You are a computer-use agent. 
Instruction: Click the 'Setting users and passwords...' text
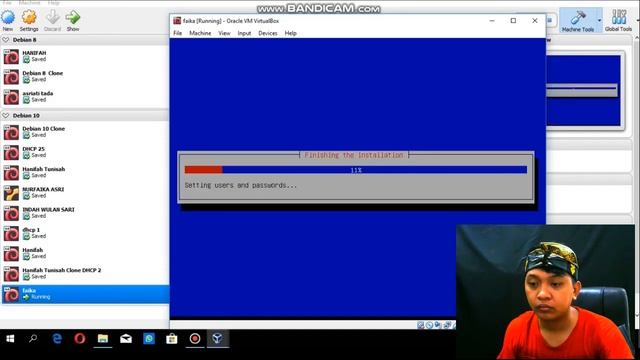(241, 185)
